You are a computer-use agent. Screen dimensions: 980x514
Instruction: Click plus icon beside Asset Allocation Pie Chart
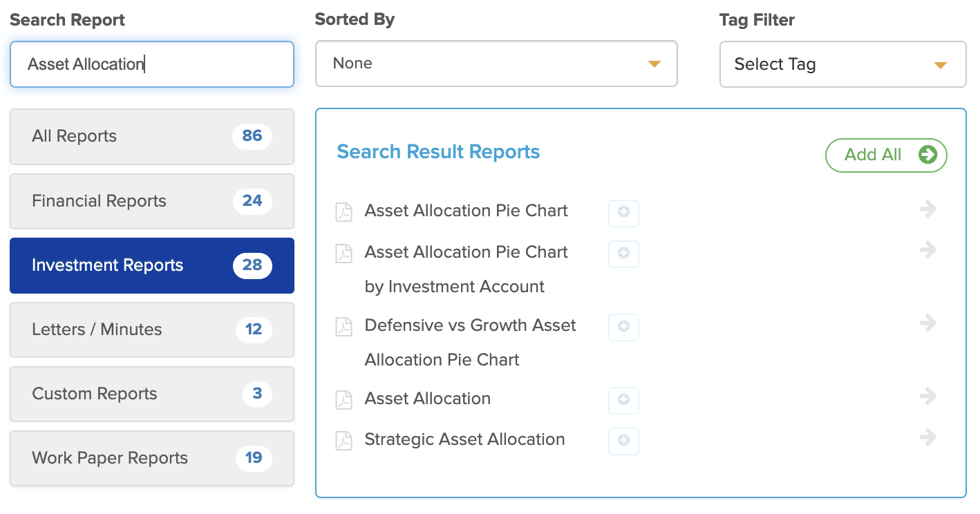click(623, 213)
